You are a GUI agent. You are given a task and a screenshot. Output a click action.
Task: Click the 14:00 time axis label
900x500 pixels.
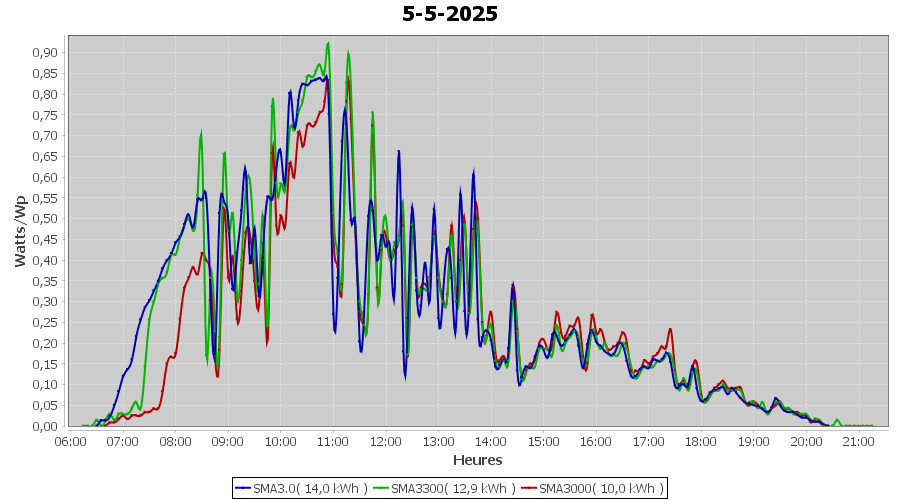click(491, 441)
